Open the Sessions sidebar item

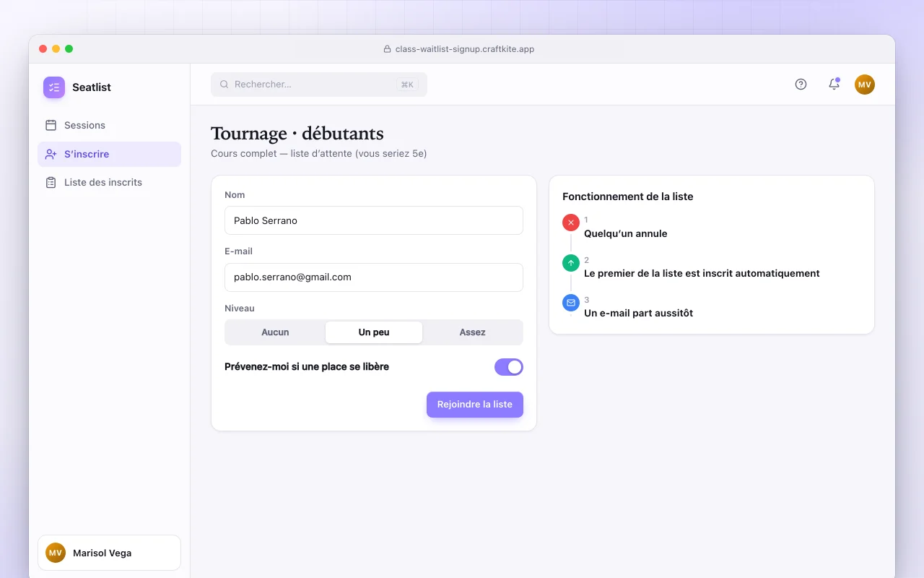click(x=109, y=126)
